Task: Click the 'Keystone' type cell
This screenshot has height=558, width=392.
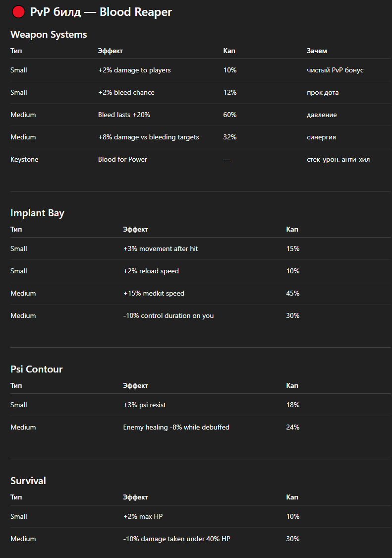Action: 24,159
